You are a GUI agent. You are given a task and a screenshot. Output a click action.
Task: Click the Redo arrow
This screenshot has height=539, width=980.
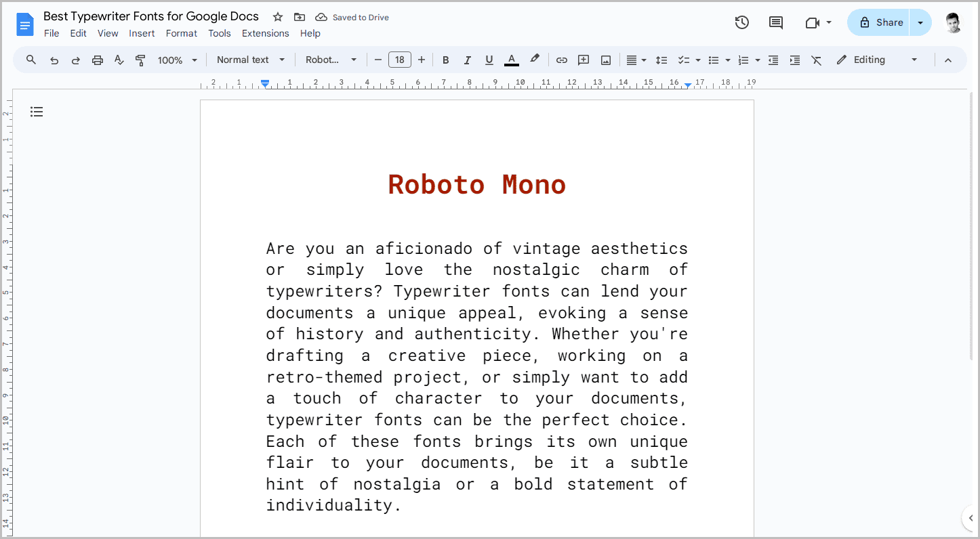point(76,60)
